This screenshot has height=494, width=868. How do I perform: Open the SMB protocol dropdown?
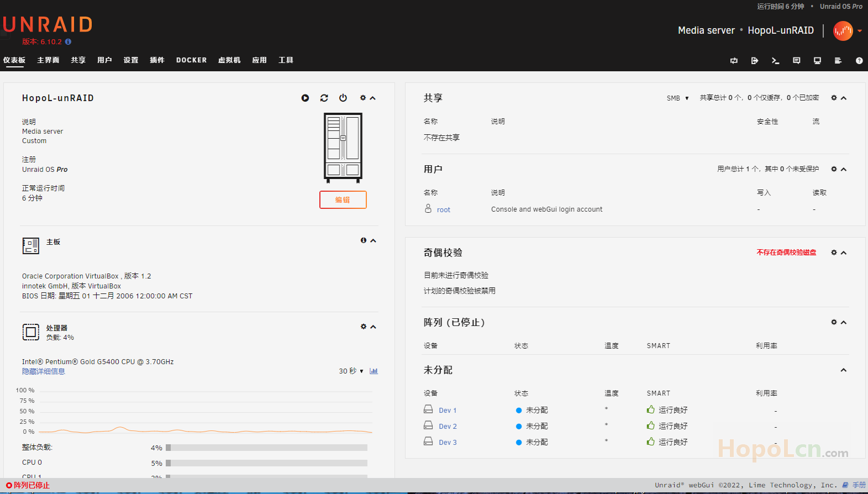click(x=678, y=98)
